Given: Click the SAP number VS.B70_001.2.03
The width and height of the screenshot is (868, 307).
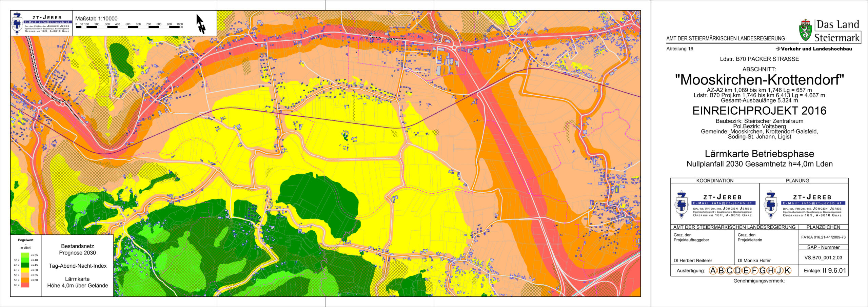Looking at the screenshot, I should 823,257.
